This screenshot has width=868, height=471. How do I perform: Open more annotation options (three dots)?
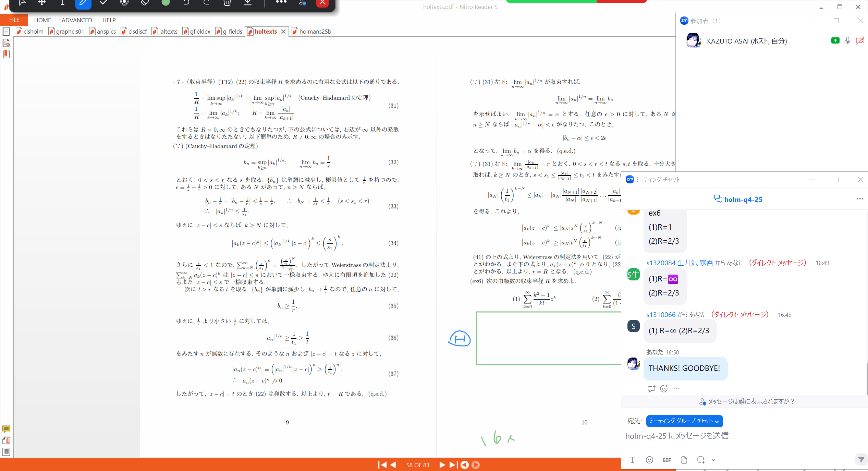point(281,2)
